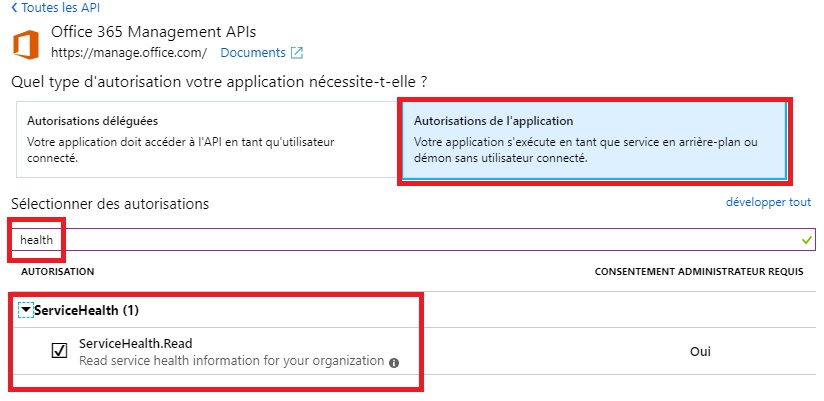Select the Autorisations déléguées card
824x401 pixels.
(209, 139)
